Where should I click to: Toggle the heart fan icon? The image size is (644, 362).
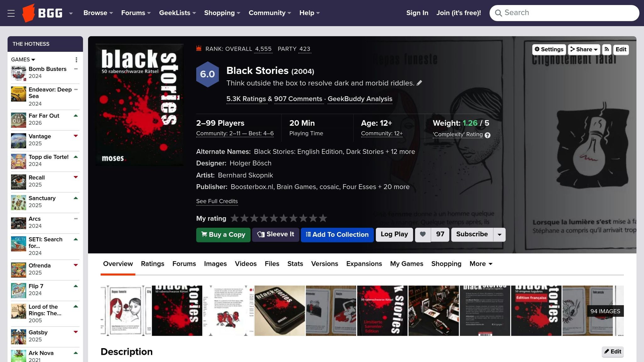pyautogui.click(x=423, y=235)
